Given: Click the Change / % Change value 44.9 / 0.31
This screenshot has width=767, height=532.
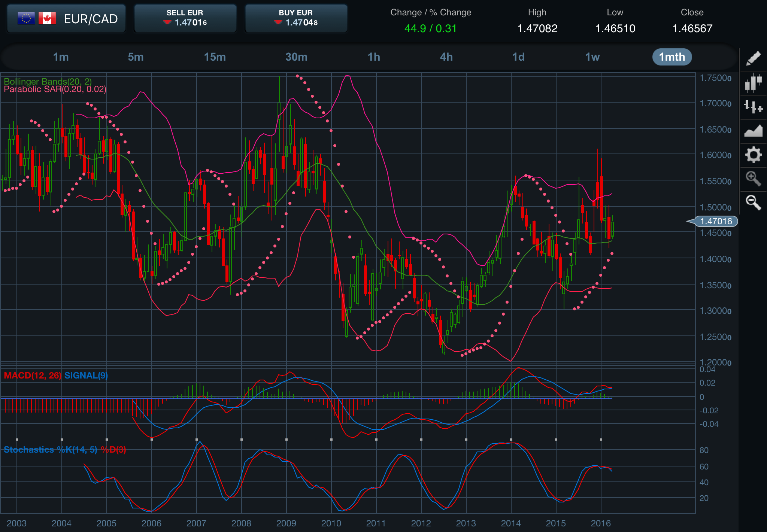Looking at the screenshot, I should pos(431,28).
